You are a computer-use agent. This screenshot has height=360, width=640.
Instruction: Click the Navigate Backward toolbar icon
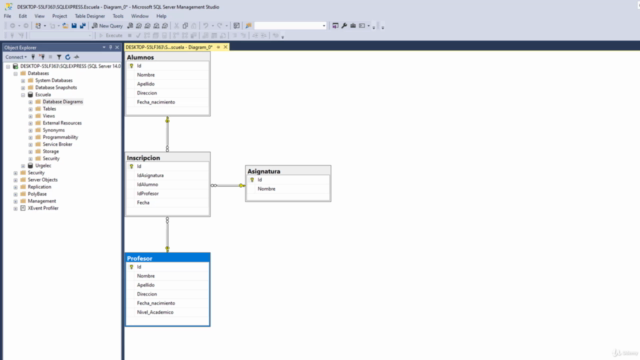pyautogui.click(x=13, y=26)
